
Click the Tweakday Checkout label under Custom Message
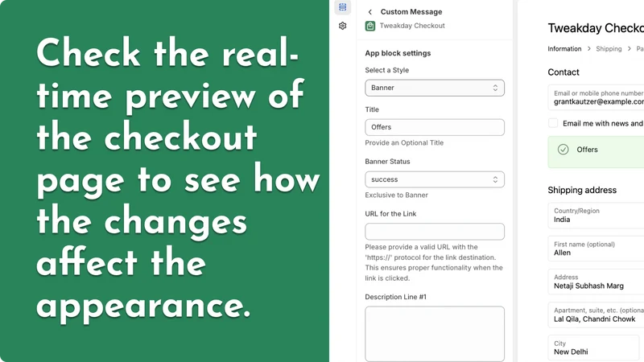(412, 26)
